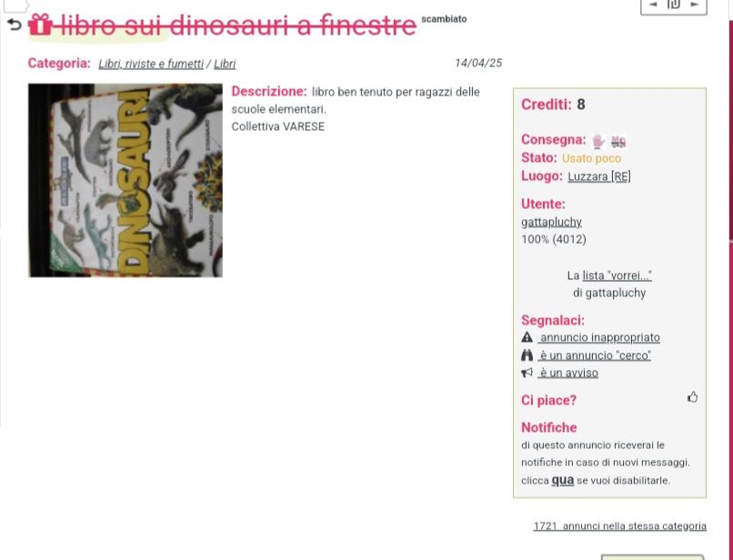Report è un annuncio "cerco"
Screen dimensions: 733x560
(595, 355)
